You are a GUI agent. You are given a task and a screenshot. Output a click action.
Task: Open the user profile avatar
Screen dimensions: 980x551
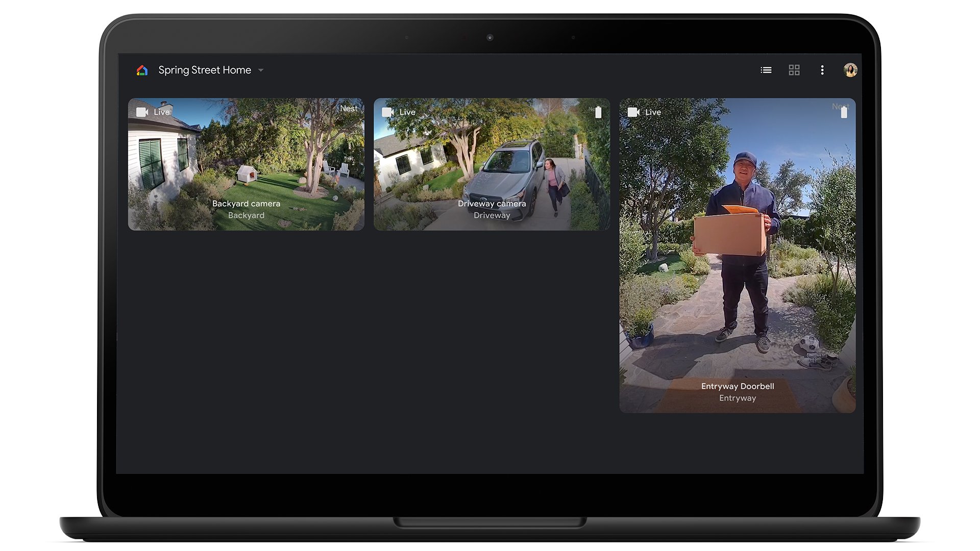(x=850, y=70)
